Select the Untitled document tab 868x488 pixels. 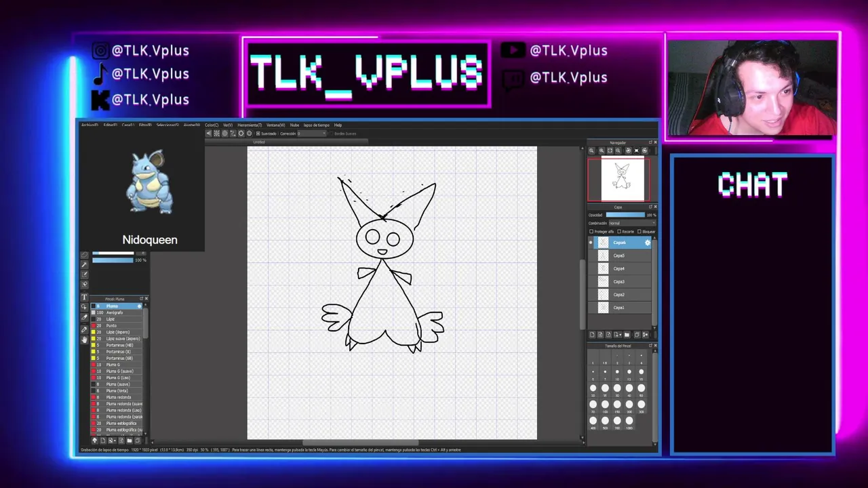point(260,142)
